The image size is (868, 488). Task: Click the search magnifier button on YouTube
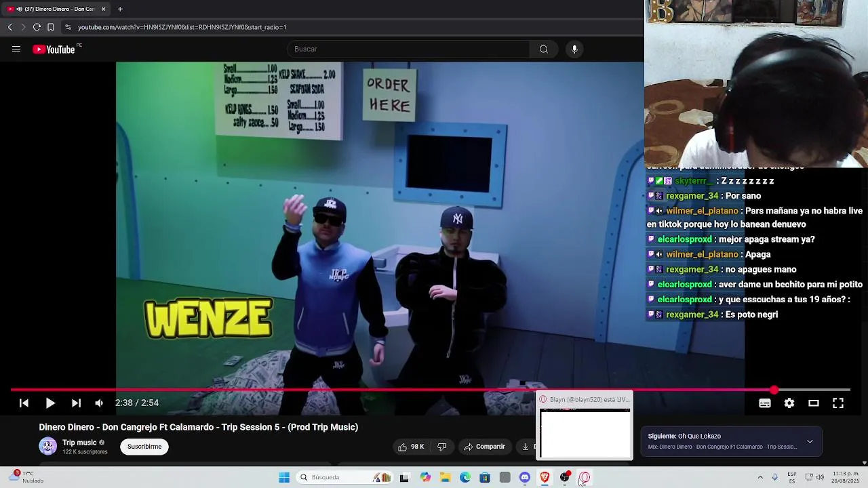[x=543, y=49]
